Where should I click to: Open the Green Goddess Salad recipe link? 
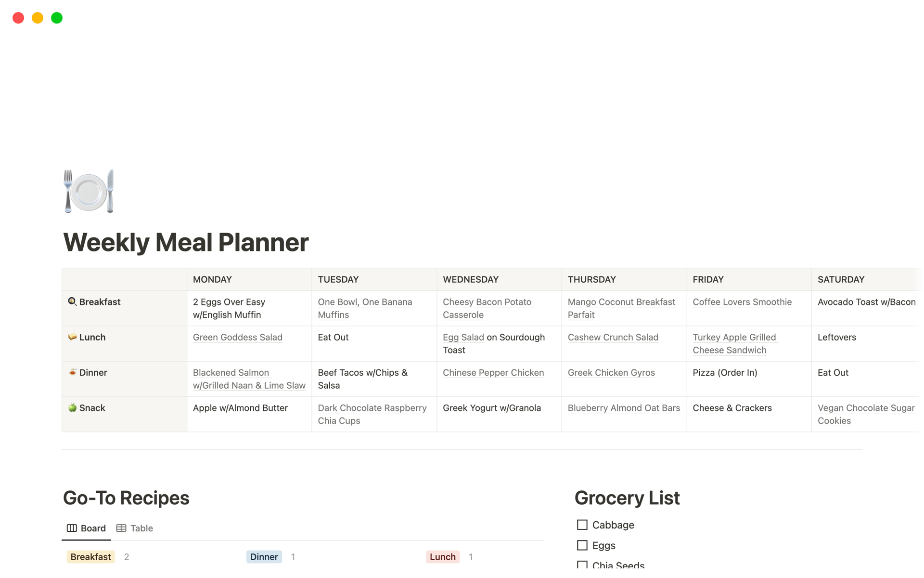coord(238,337)
